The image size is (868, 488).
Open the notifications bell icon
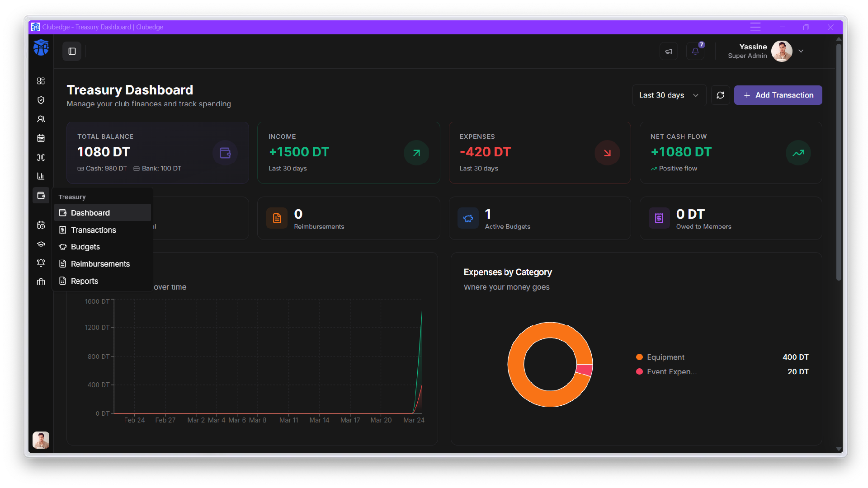(x=695, y=51)
